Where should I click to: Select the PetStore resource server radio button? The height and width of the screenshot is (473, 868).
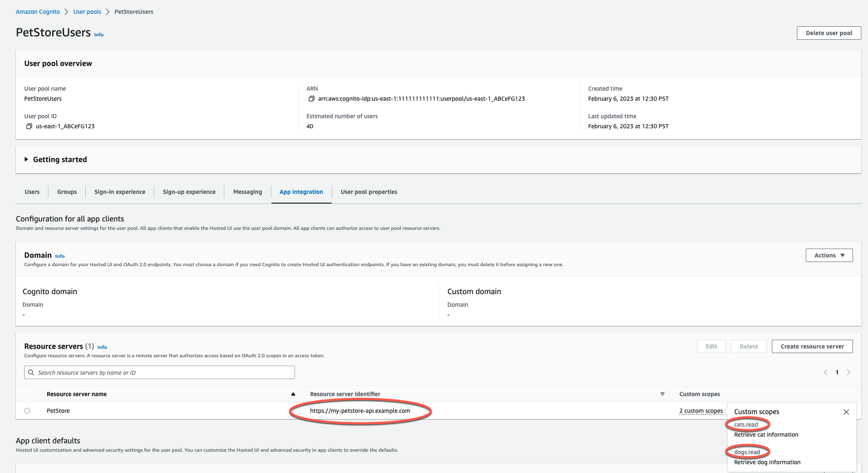click(28, 410)
